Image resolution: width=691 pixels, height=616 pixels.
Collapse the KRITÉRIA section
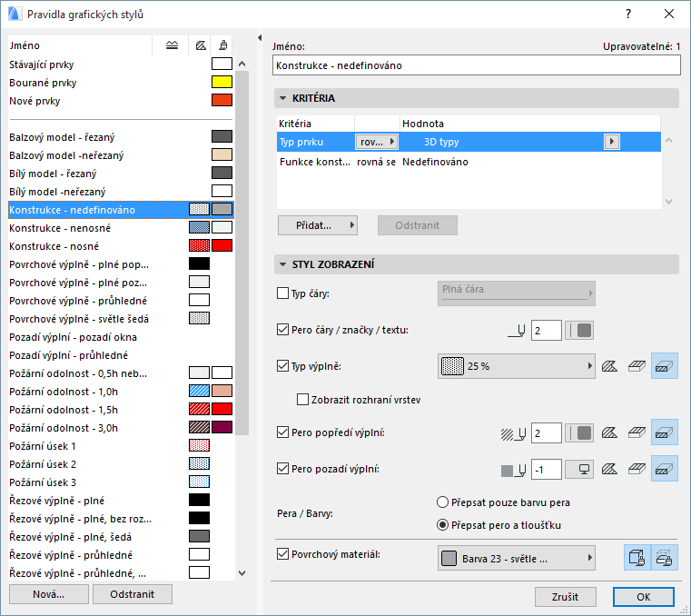click(283, 98)
